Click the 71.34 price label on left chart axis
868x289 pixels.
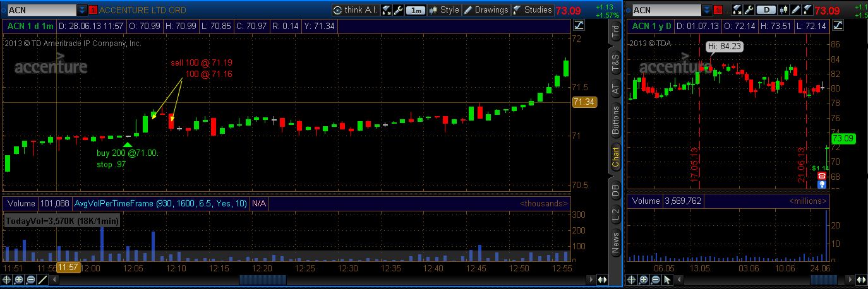click(x=584, y=102)
